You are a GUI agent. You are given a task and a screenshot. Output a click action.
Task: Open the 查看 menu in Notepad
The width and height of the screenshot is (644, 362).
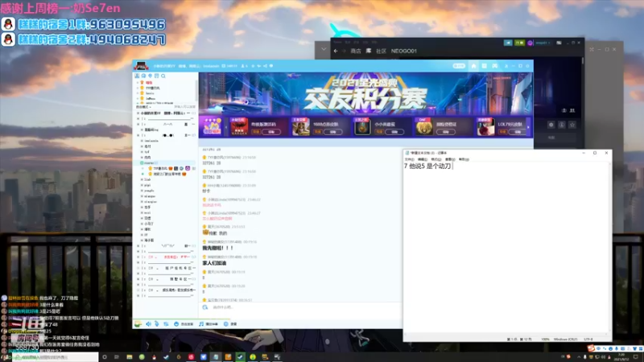(450, 159)
